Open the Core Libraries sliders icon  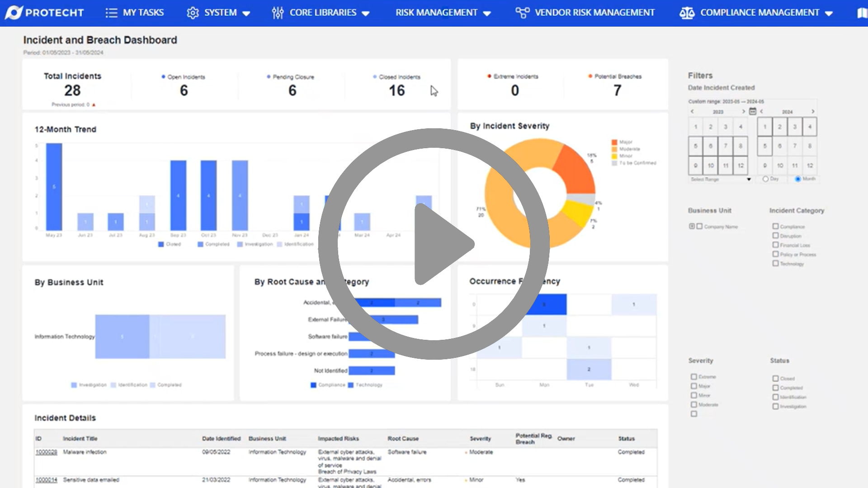pos(278,12)
